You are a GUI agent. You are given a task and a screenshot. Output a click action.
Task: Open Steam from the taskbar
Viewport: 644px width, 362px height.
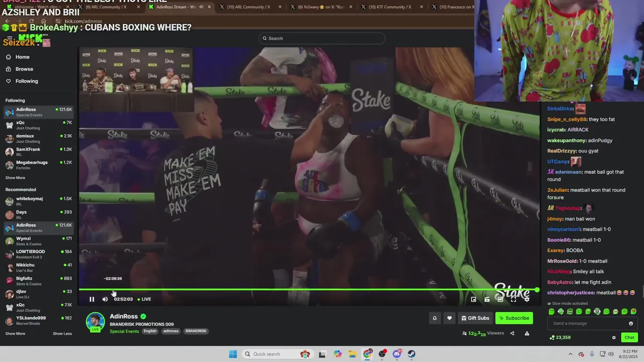click(412, 354)
